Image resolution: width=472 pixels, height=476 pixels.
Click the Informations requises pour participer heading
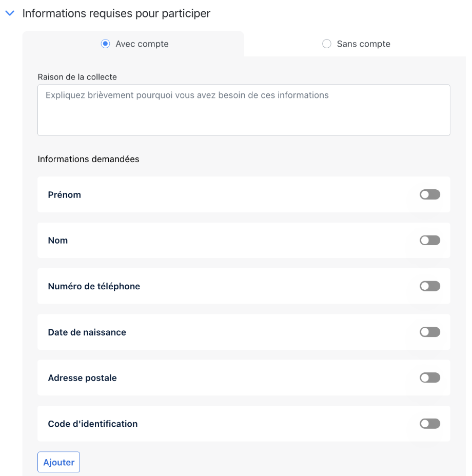116,14
